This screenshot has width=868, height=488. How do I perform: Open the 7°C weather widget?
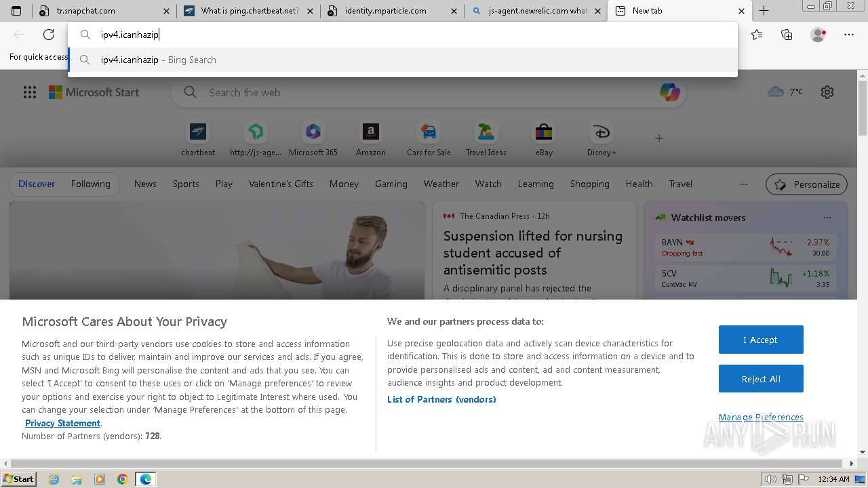click(785, 92)
